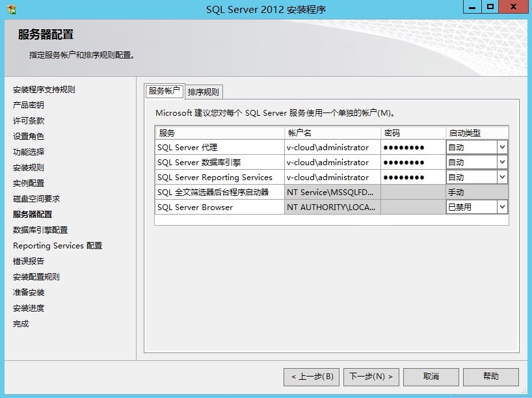Click the 完成 step in sidebar

[21, 324]
